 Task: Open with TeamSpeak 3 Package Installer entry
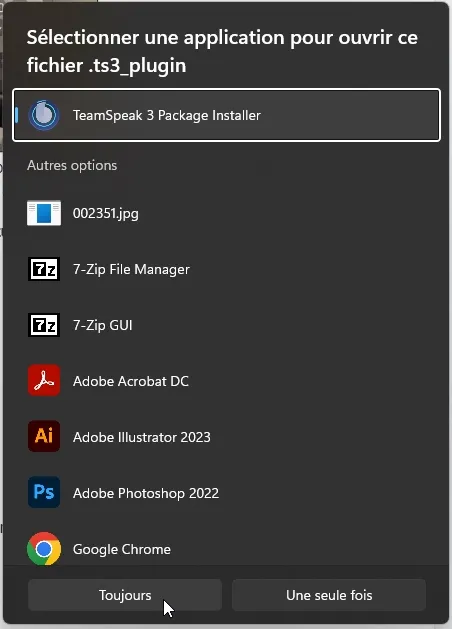pyautogui.click(x=227, y=115)
